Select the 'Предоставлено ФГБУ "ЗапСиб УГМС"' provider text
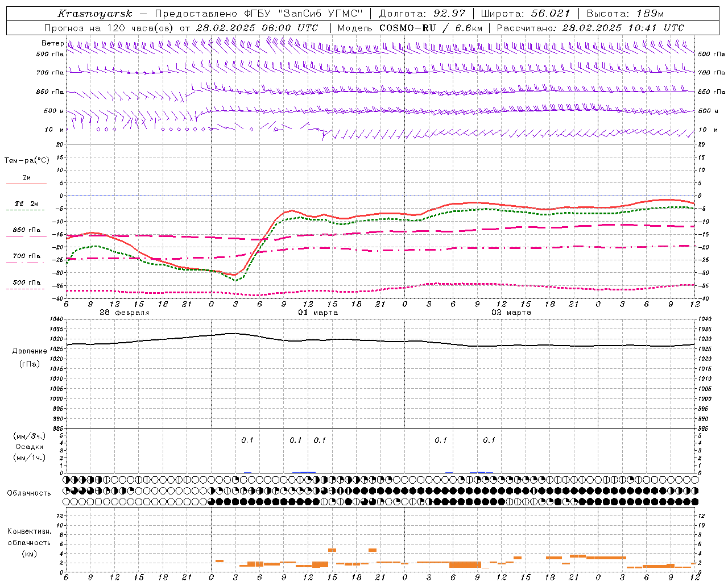 click(x=259, y=14)
